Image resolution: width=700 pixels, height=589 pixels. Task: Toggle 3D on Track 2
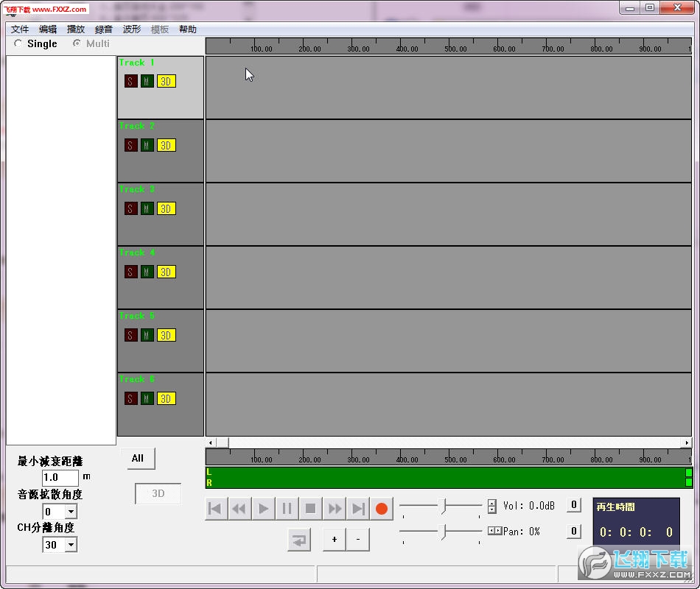(x=166, y=145)
